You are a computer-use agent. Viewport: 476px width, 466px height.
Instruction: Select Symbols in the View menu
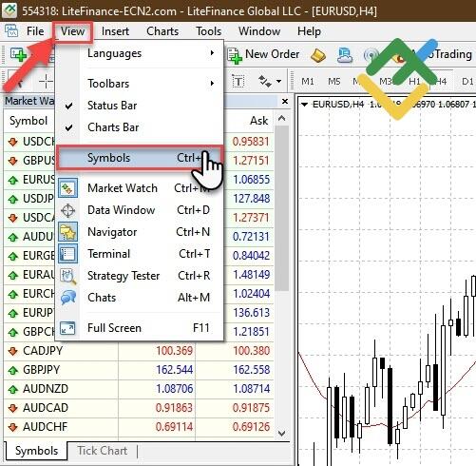140,158
